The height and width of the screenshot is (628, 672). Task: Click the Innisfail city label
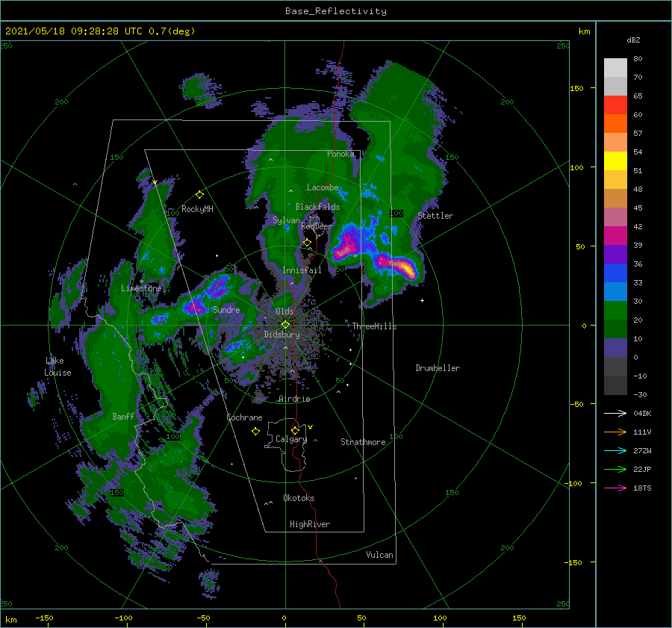(302, 270)
